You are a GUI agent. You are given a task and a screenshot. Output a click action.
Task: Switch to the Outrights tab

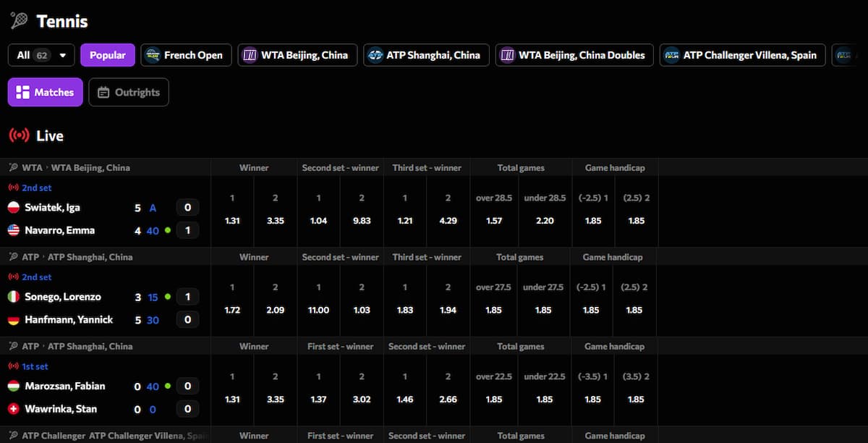(129, 93)
